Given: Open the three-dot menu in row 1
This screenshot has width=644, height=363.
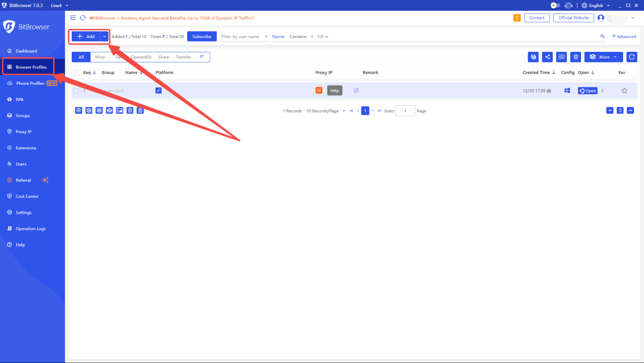Looking at the screenshot, I should pos(602,91).
